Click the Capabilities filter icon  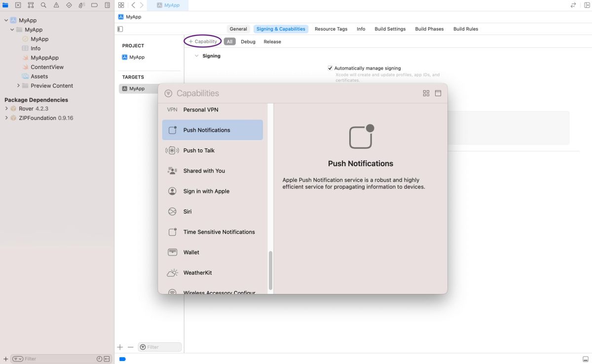point(168,93)
